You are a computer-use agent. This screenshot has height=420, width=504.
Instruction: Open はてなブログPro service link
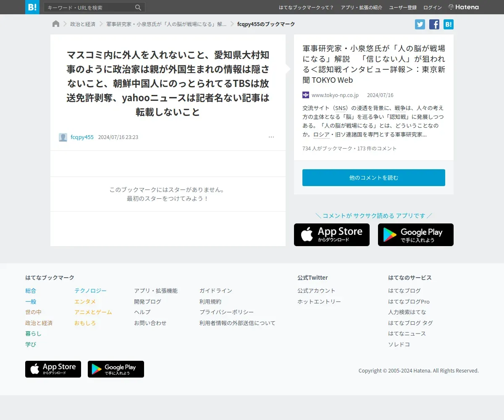(409, 302)
